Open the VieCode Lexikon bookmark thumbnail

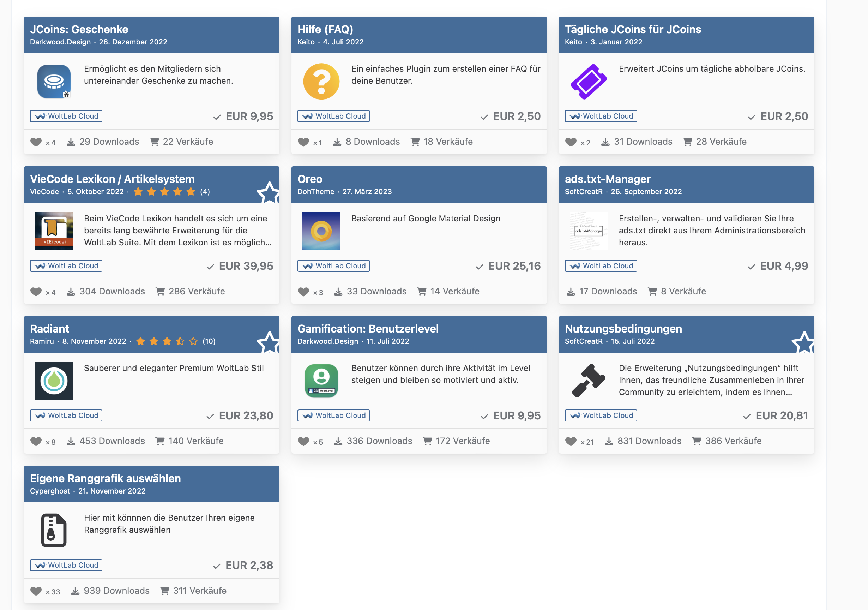click(54, 231)
